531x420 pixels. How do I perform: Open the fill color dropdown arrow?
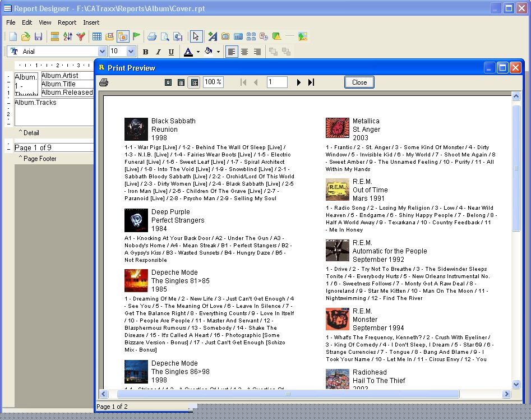click(218, 52)
